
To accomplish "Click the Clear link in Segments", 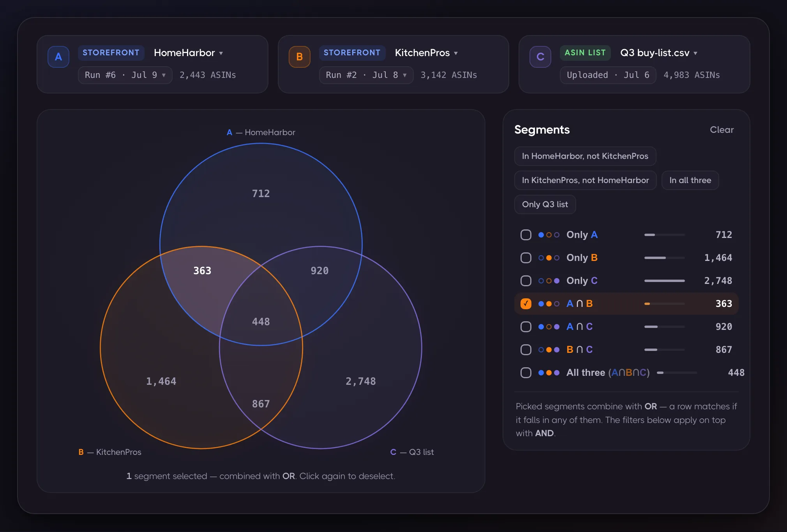I will 722,130.
